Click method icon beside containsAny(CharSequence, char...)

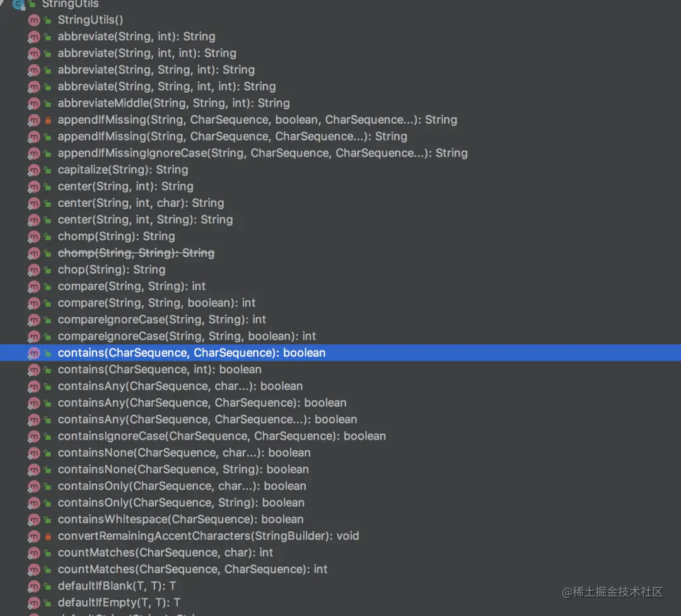[34, 386]
